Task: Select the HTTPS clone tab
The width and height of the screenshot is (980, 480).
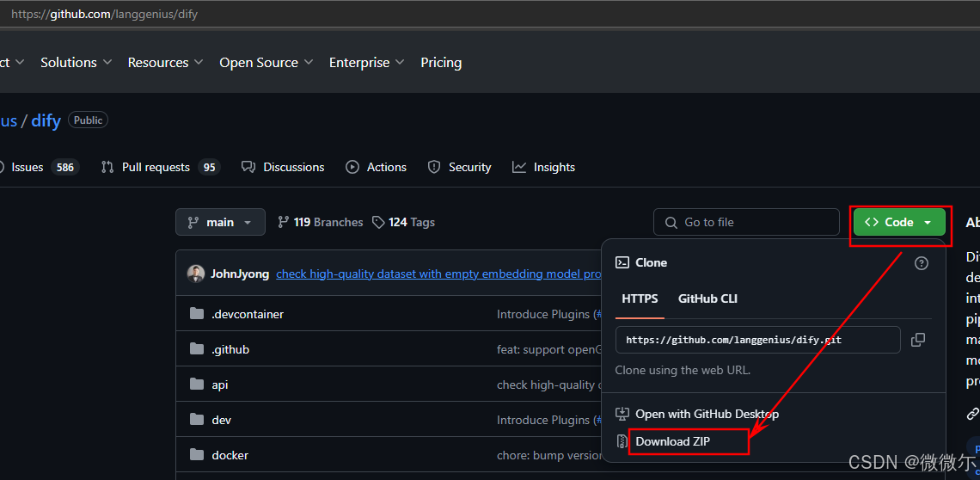Action: tap(640, 299)
